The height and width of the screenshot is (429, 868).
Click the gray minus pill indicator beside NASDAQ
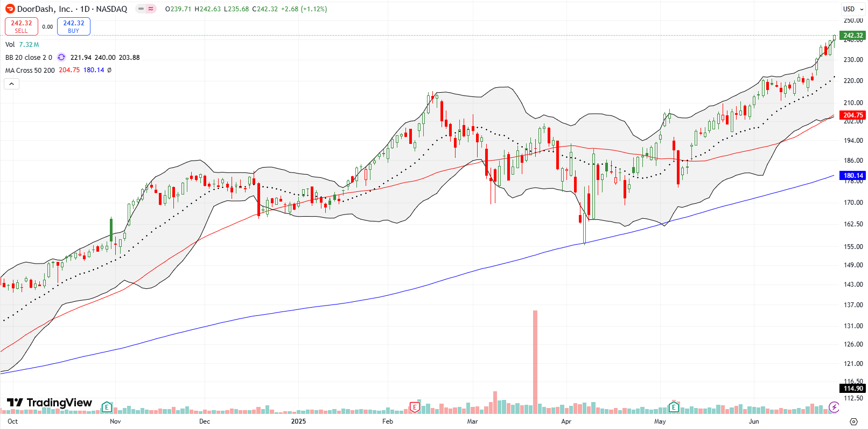(141, 9)
